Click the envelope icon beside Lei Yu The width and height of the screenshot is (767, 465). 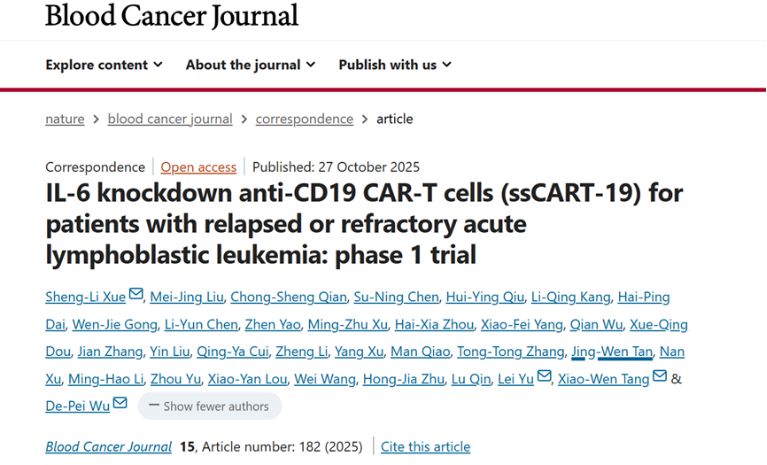(x=544, y=376)
